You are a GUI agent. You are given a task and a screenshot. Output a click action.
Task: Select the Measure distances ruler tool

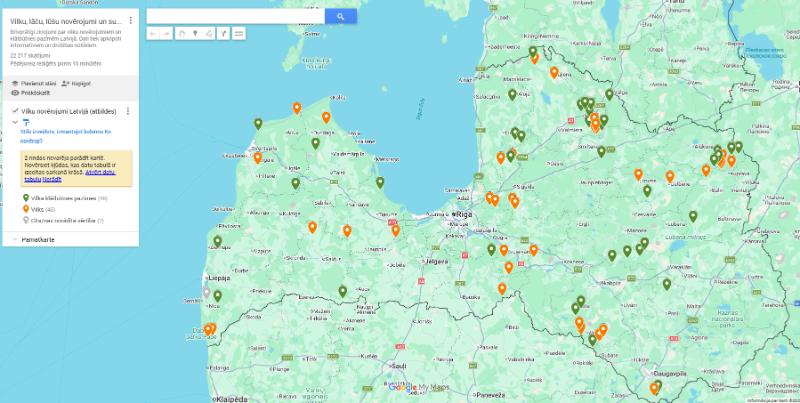239,33
